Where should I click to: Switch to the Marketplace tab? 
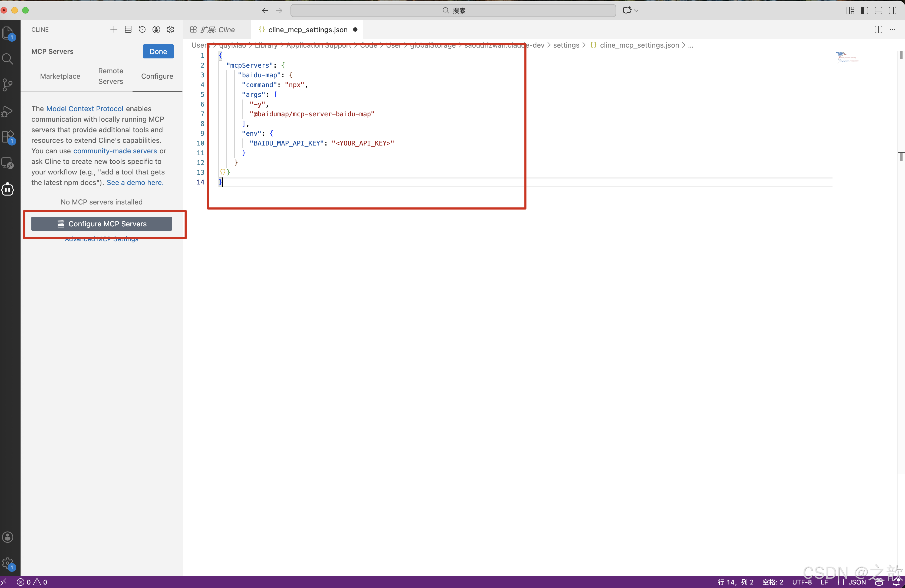point(60,76)
